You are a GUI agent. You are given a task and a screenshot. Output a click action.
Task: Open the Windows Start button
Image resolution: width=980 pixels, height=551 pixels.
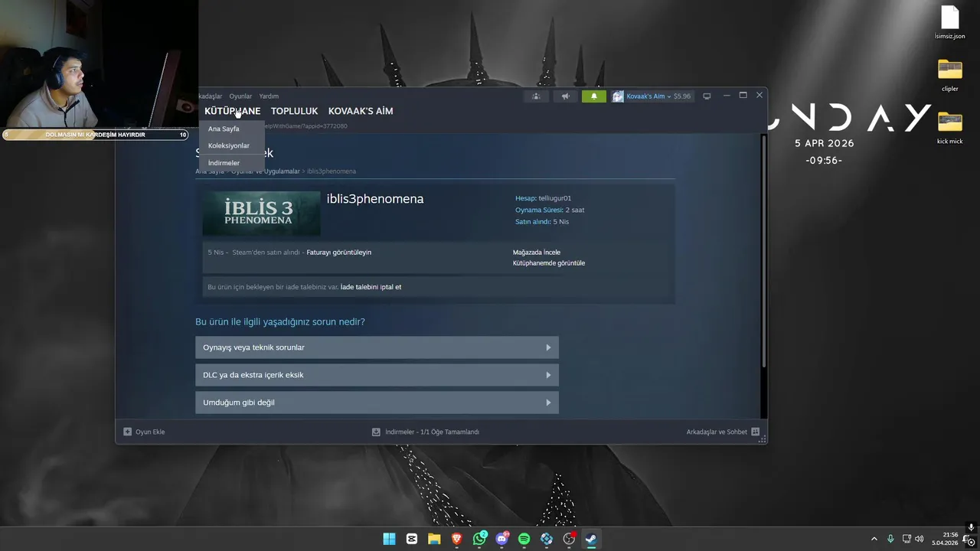(x=389, y=539)
